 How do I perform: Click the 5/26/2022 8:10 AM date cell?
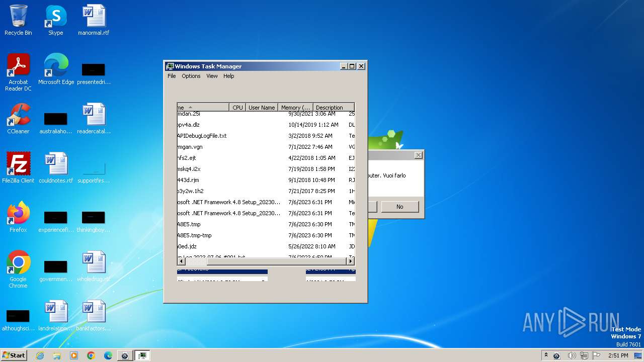tap(311, 246)
